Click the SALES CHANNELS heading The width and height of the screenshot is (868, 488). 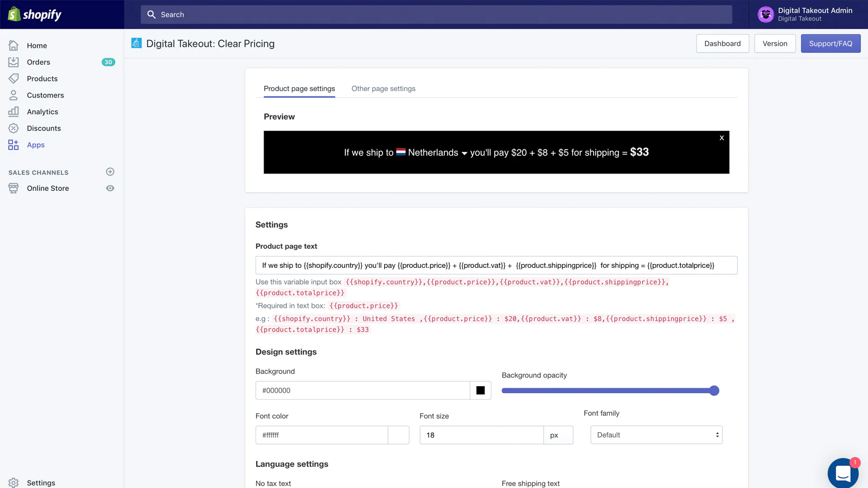point(39,172)
